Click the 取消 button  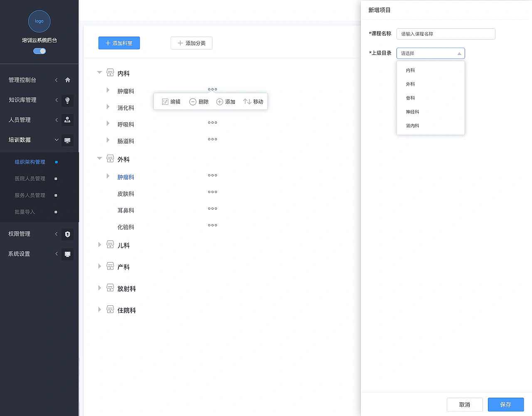[465, 405]
